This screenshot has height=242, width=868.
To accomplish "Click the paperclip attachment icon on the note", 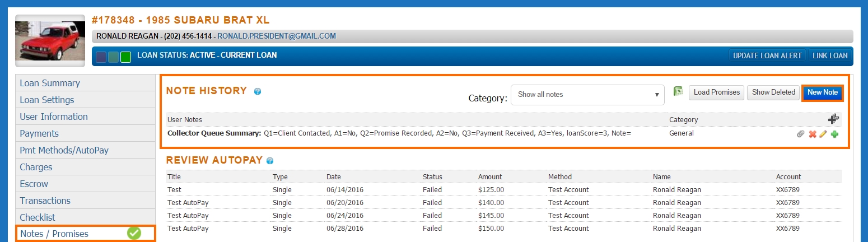I will (801, 134).
